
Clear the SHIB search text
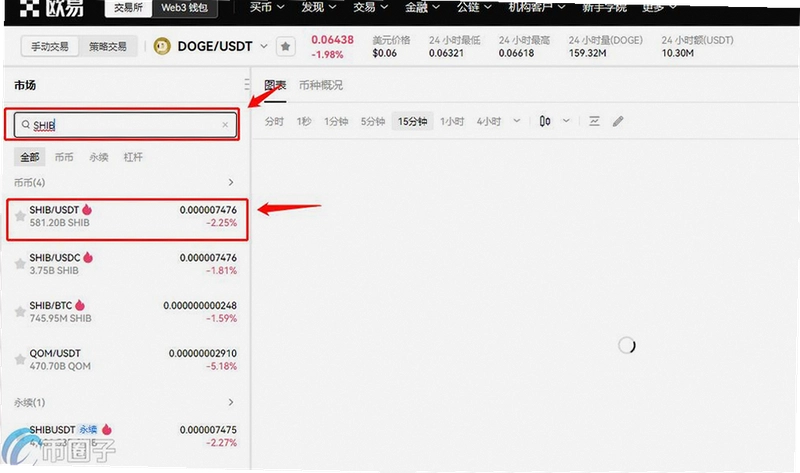coord(225,125)
